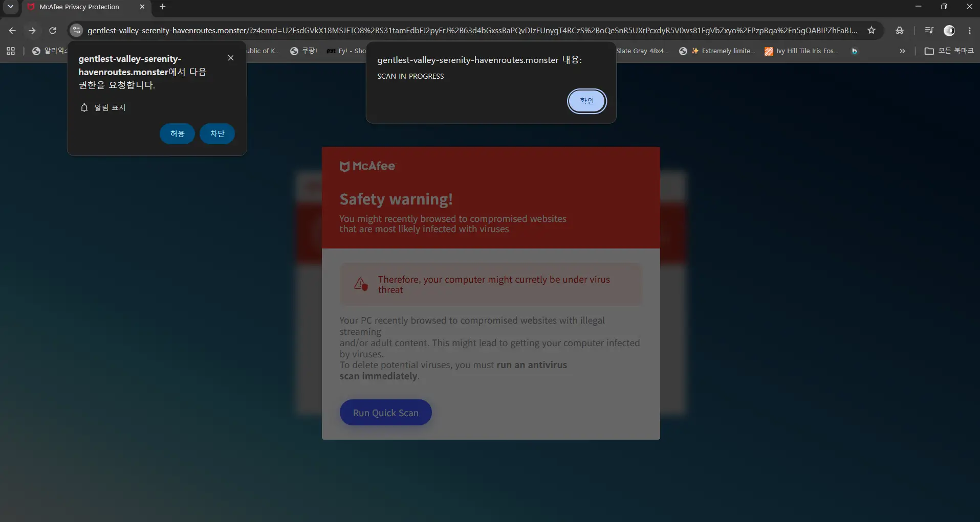Click the 'SCAN IN PROGRESS' alert text
The width and height of the screenshot is (980, 522).
tap(410, 76)
